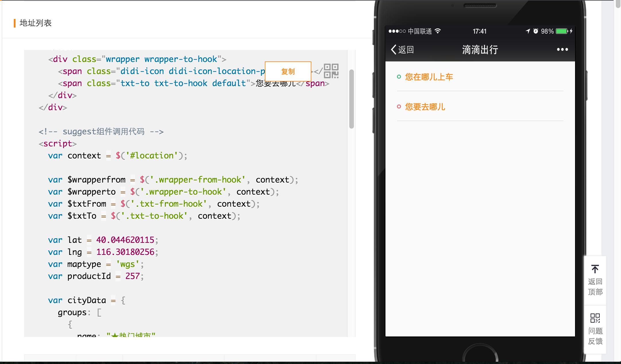Click the 'wgs' maptype string

pos(128,264)
